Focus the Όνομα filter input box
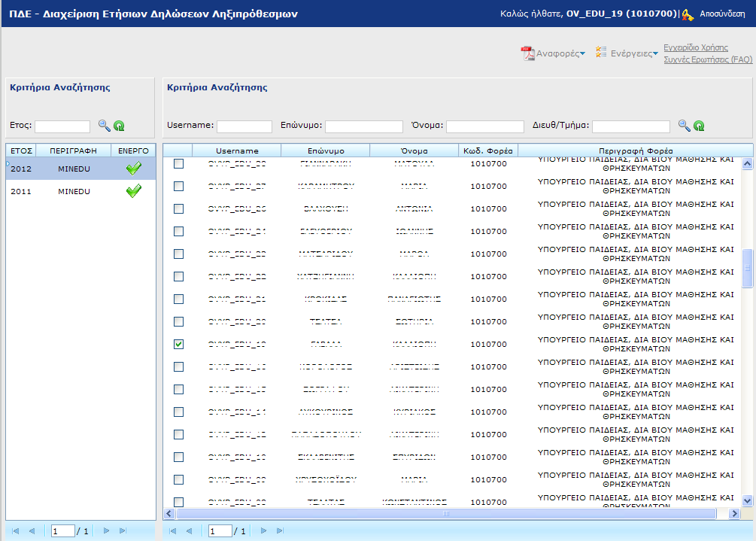The image size is (756, 541). pos(485,126)
